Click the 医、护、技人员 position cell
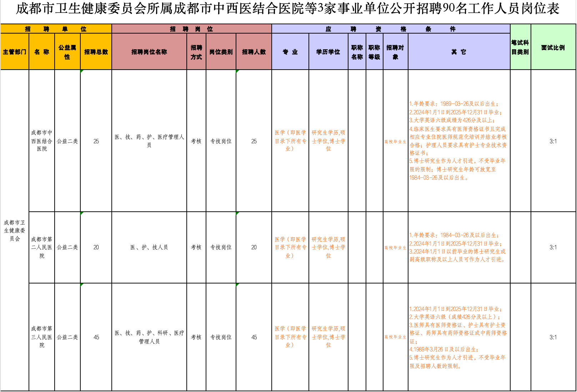This screenshot has height=392, width=577. 149,247
